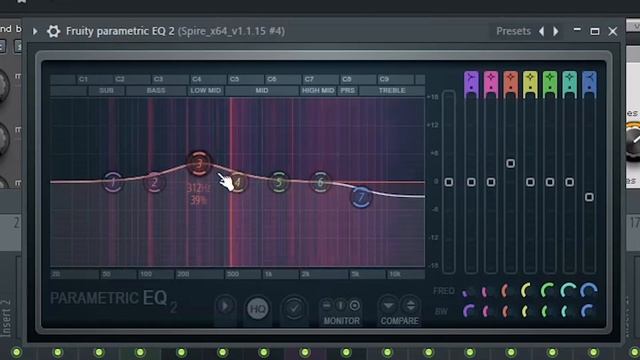Click the MID frequency range label

[262, 91]
